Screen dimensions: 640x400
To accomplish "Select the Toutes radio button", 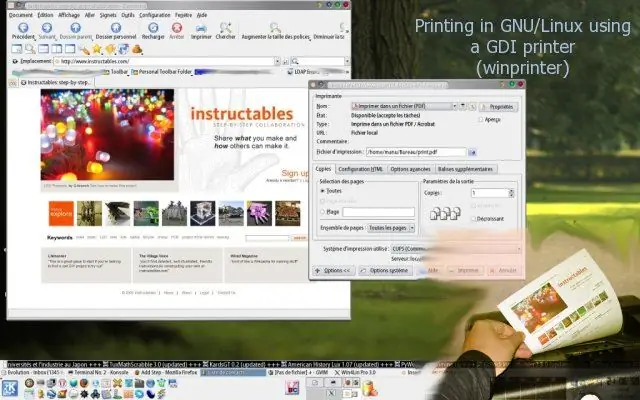I will [322, 191].
